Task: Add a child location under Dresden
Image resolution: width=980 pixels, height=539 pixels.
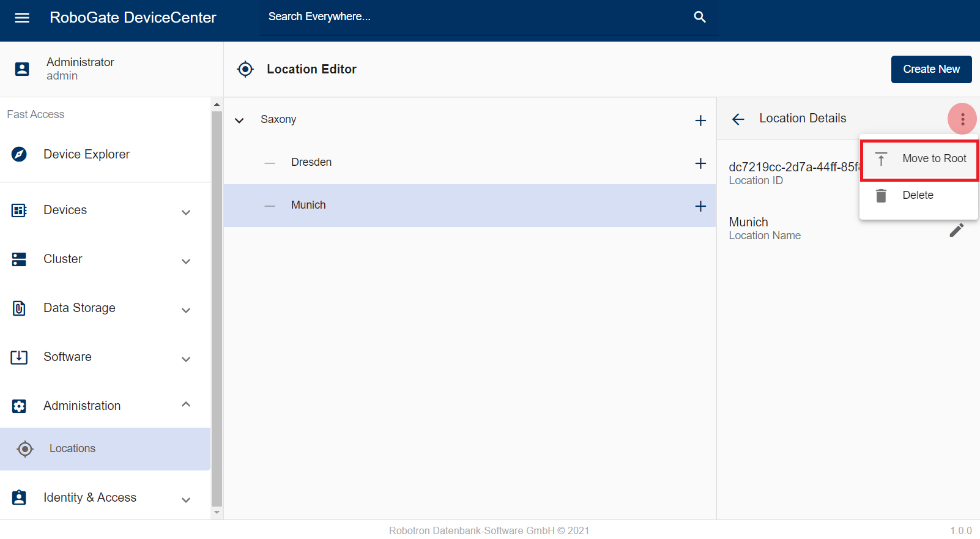Action: tap(700, 163)
